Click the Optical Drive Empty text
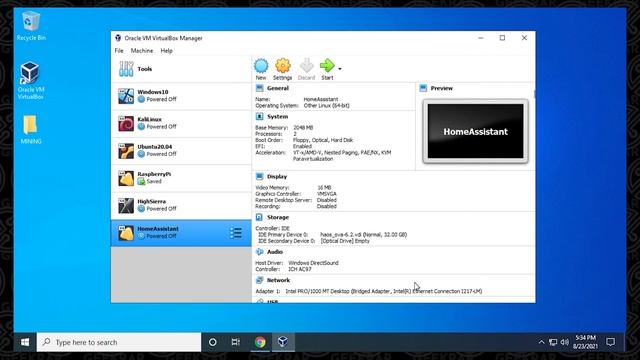Viewport: 640px width, 360px height. [345, 241]
